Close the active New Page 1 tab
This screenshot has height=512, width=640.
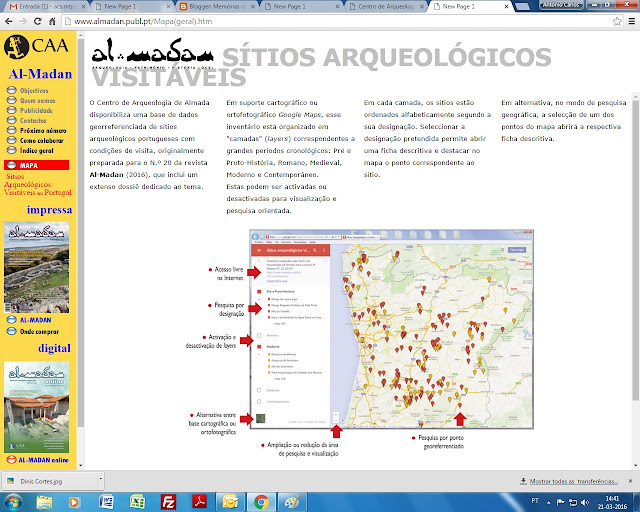[x=506, y=7]
